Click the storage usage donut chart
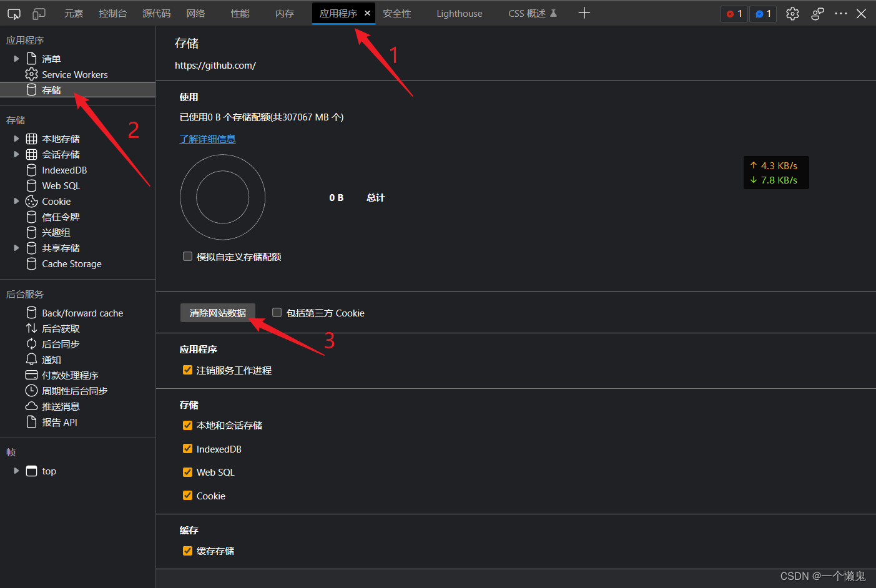This screenshot has height=588, width=876. coord(223,197)
